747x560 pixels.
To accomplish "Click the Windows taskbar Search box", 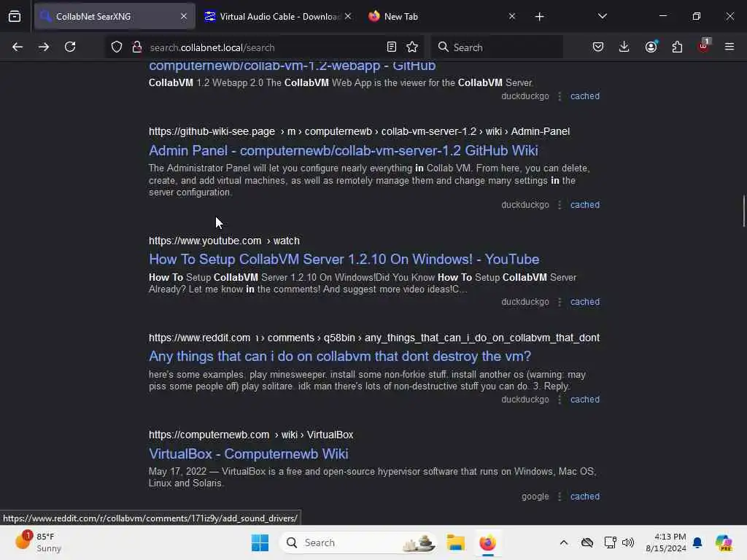I will coord(358,542).
